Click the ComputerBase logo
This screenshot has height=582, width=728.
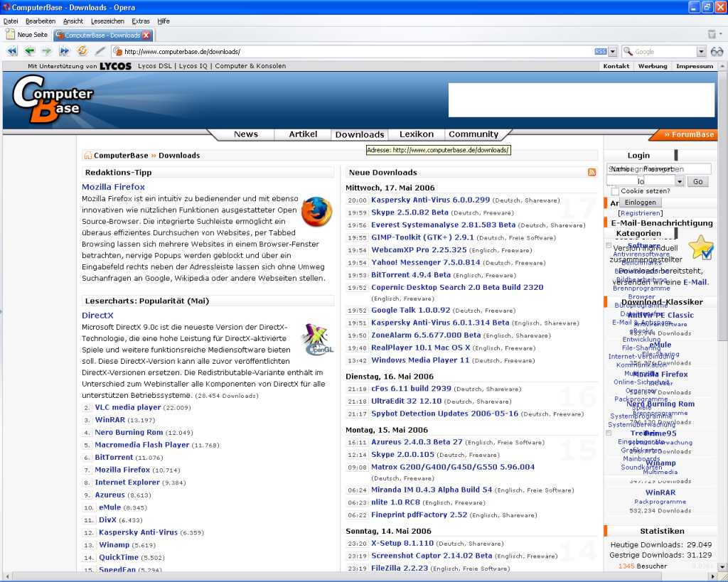point(53,99)
